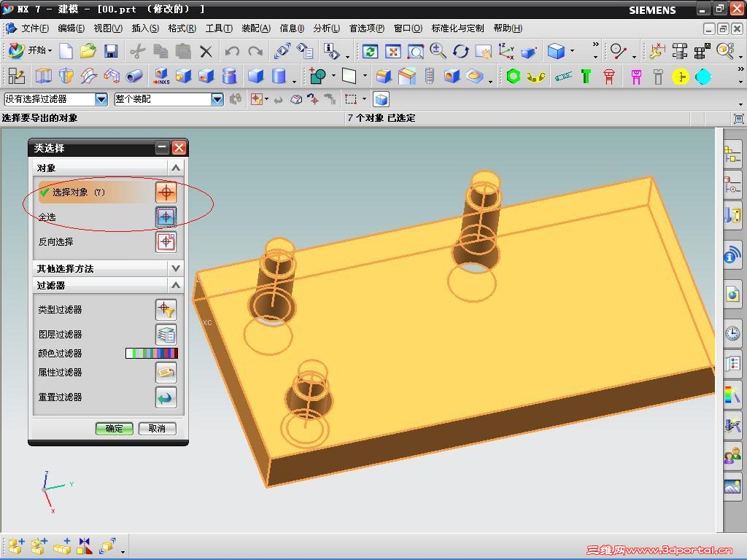This screenshot has height=560, width=747.
Task: Cancel with the 取消 button
Action: 158,429
